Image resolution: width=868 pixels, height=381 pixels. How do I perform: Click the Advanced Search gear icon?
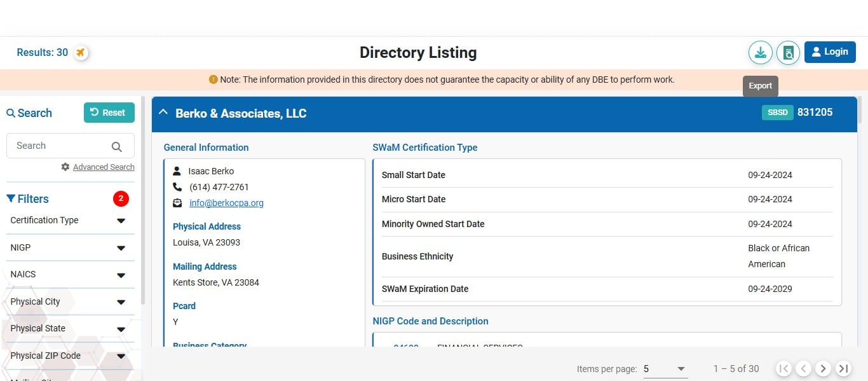pyautogui.click(x=65, y=167)
